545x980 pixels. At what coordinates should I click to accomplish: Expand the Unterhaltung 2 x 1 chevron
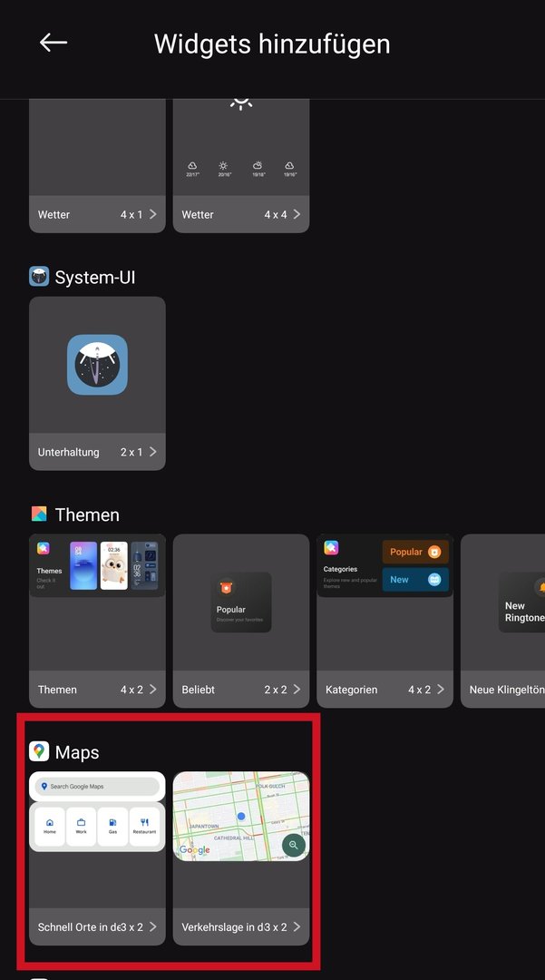pyautogui.click(x=152, y=452)
